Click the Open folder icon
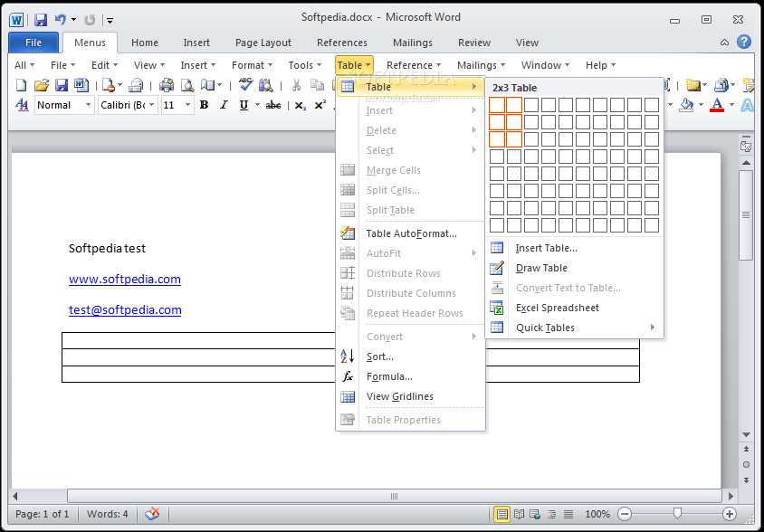The height and width of the screenshot is (532, 764). (x=42, y=85)
